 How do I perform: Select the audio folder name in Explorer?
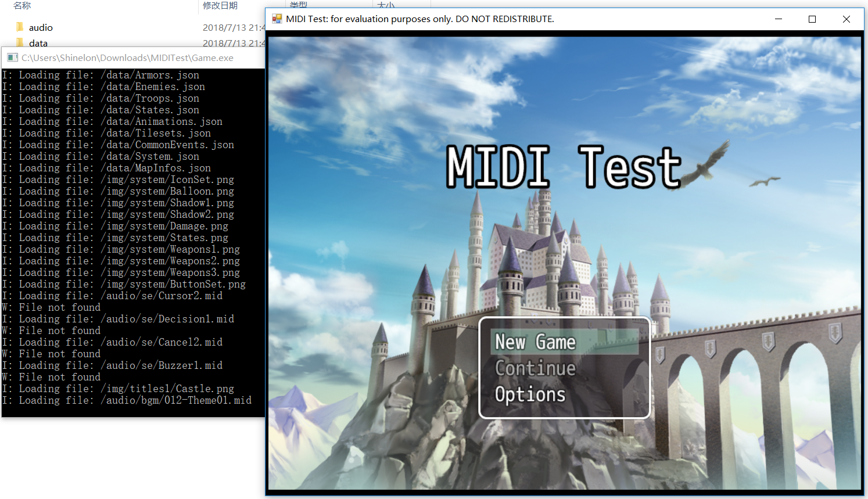pyautogui.click(x=41, y=27)
